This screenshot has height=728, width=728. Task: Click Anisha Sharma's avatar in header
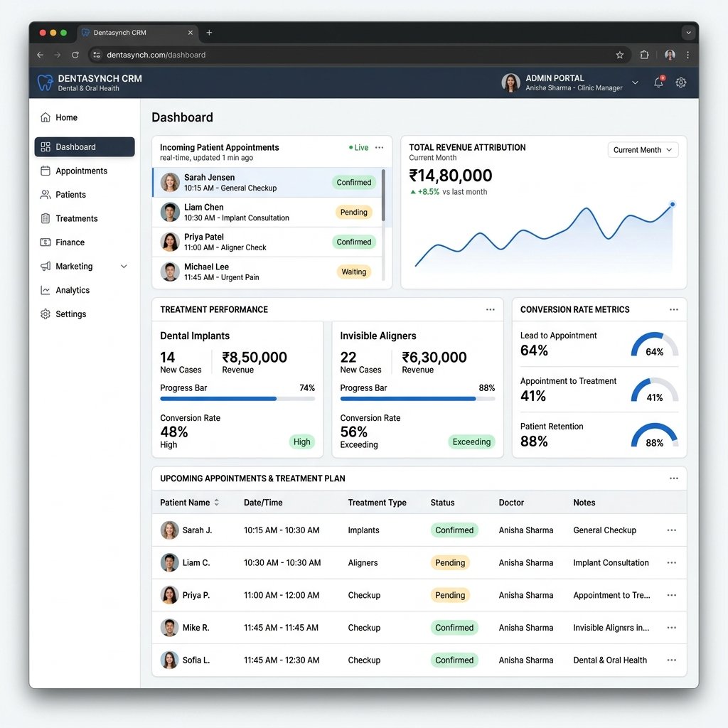510,82
